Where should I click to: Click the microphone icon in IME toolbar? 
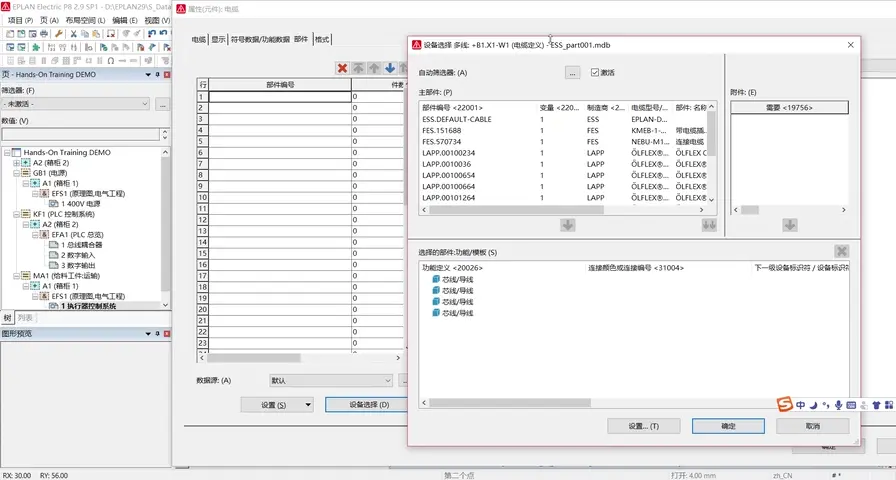pyautogui.click(x=838, y=405)
